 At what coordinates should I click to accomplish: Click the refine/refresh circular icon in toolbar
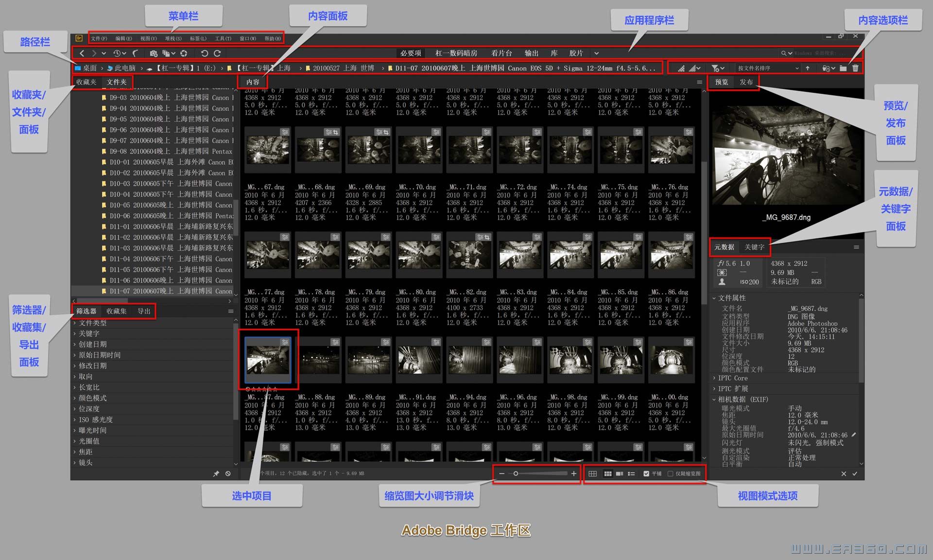(x=184, y=53)
